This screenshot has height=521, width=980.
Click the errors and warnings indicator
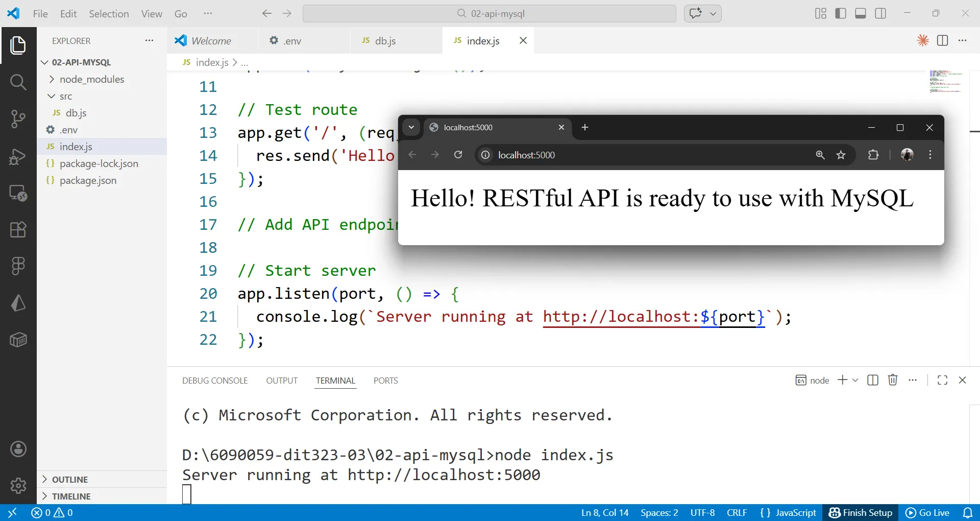pyautogui.click(x=51, y=513)
